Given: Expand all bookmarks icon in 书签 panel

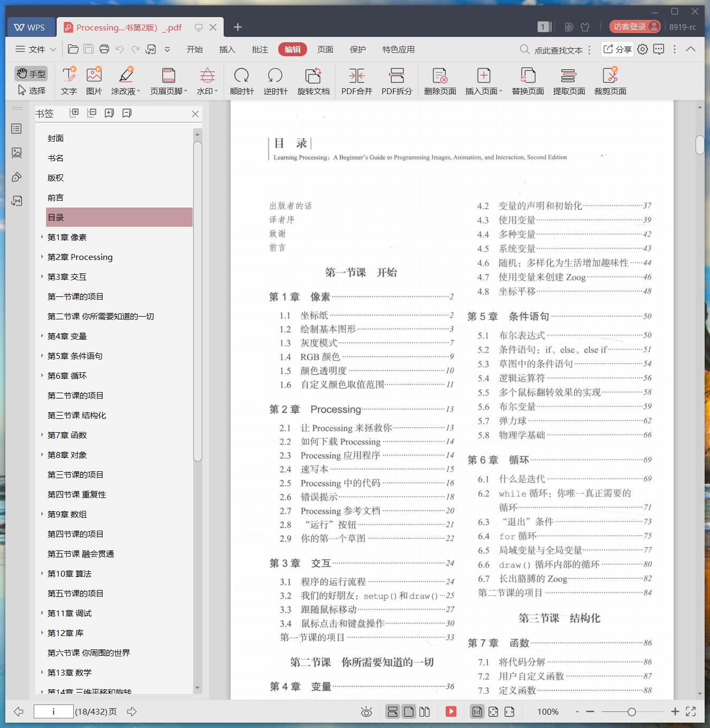Looking at the screenshot, I should pyautogui.click(x=74, y=113).
